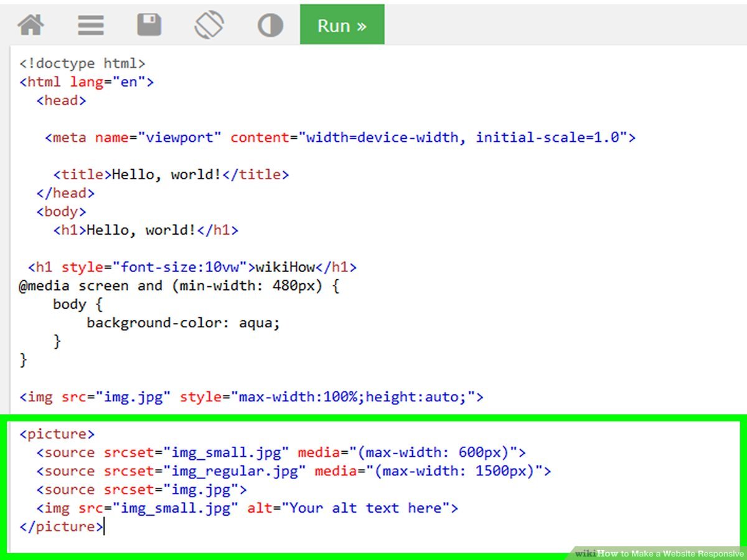This screenshot has height=560, width=747.
Task: Click source line with img_regular.jpg srcset
Action: pos(293,471)
